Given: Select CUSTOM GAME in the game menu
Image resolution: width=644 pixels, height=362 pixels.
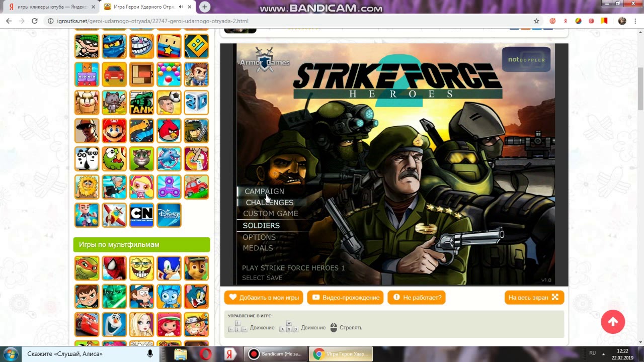Looking at the screenshot, I should 270,214.
